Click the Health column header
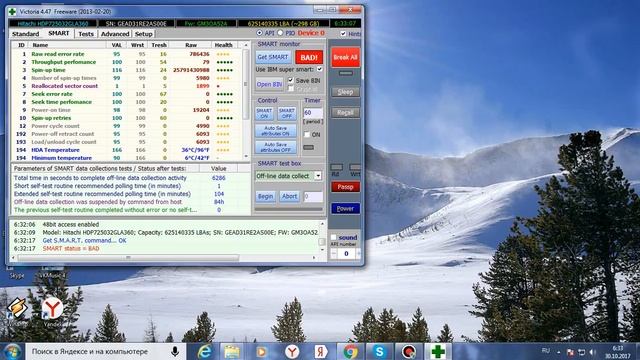640x360 pixels. point(223,45)
